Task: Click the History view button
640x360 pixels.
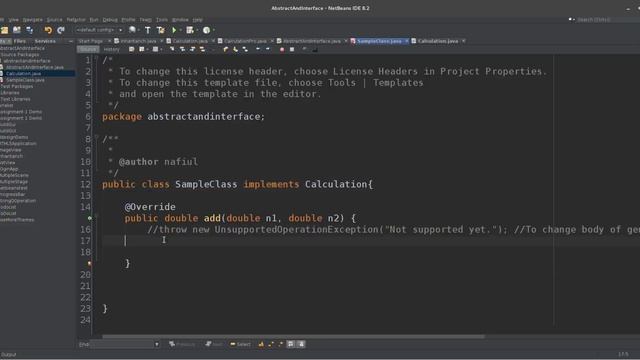Action: (x=111, y=49)
